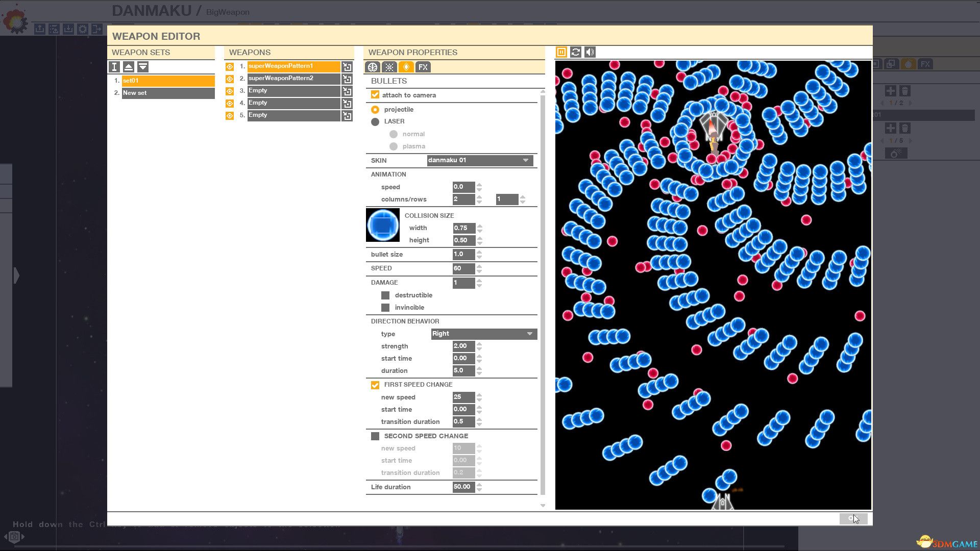Click the preview mute/sound icon
The width and height of the screenshot is (980, 551).
589,52
